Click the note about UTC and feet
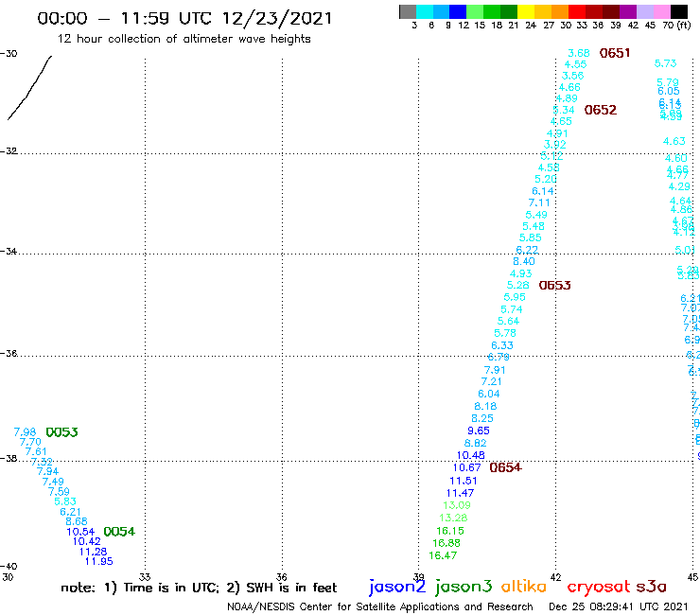This screenshot has height=615, width=700. pyautogui.click(x=199, y=588)
